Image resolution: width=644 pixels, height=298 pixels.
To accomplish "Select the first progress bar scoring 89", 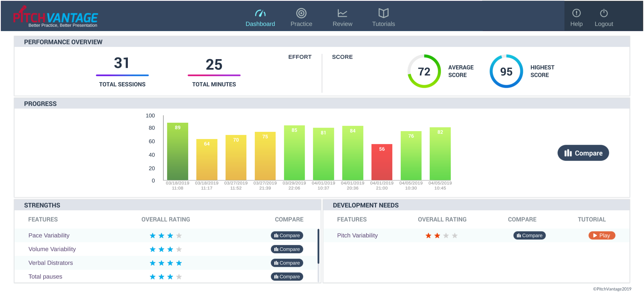I will point(178,151).
